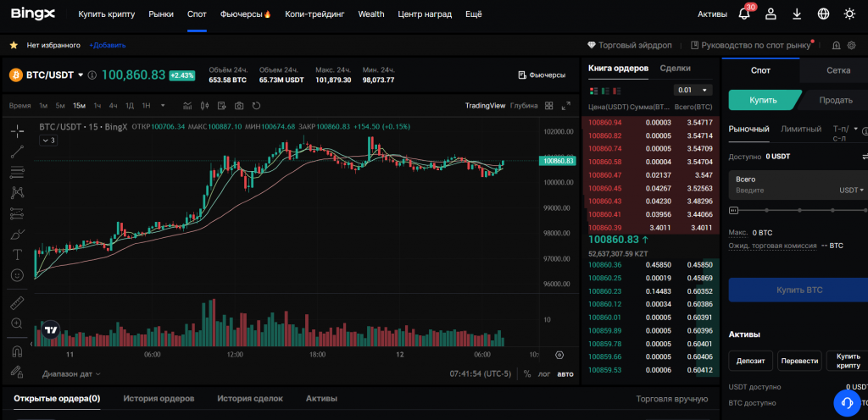Open the notifications bell
The height and width of the screenshot is (420, 868).
pos(743,14)
